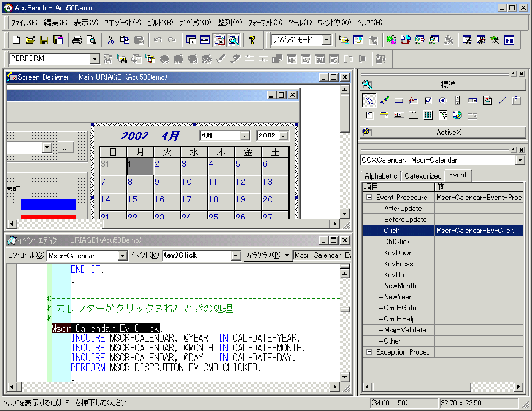Copy using the toolbar copy icon
Screen dimensions: 532x411
coord(125,40)
